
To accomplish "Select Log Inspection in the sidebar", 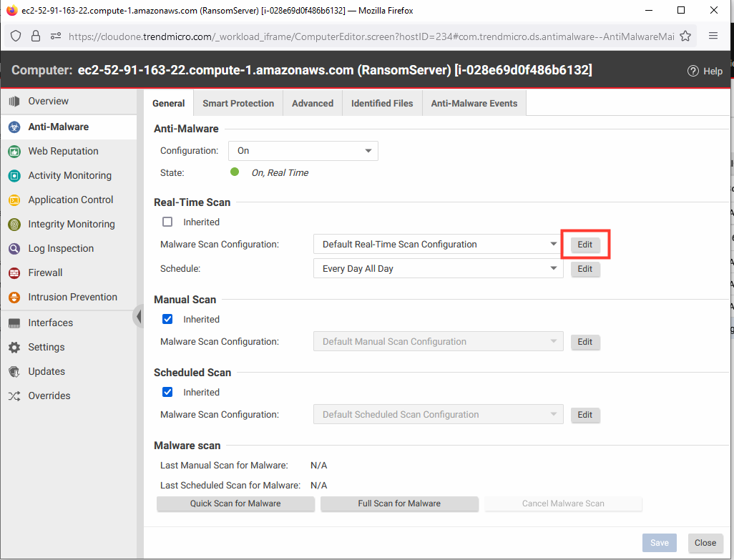I will tap(69, 248).
